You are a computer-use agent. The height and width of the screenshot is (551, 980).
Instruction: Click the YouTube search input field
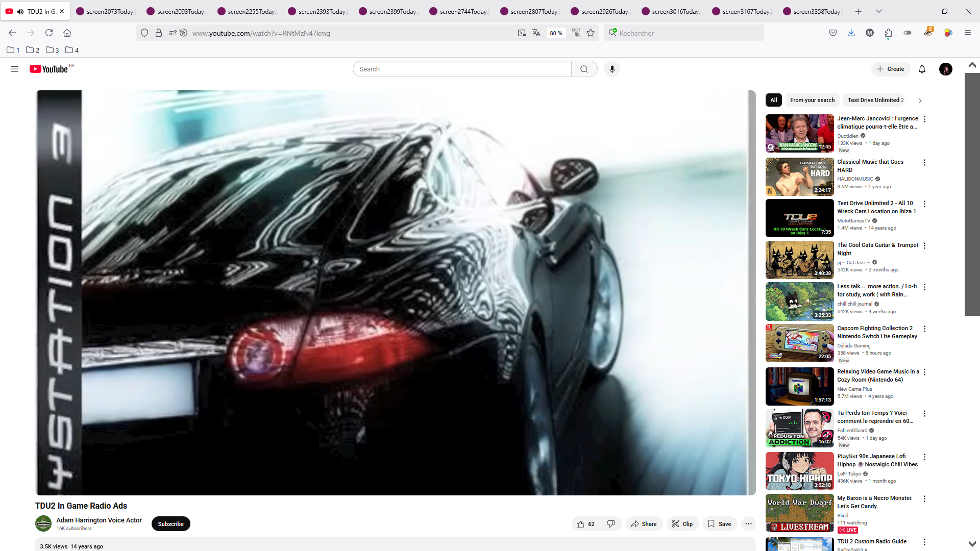[462, 69]
